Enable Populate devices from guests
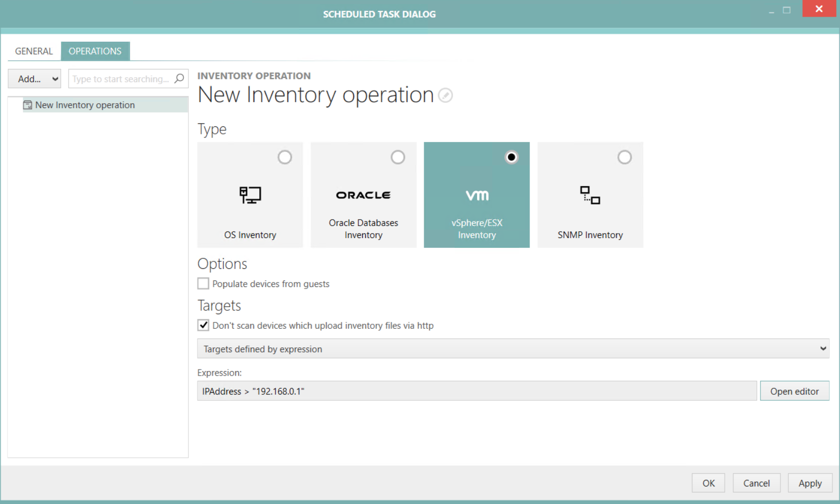This screenshot has height=504, width=840. [203, 283]
